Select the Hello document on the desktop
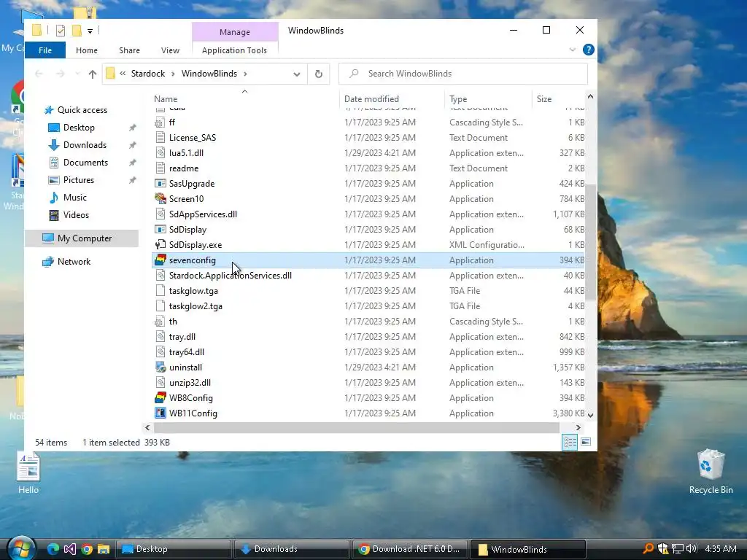This screenshot has width=747, height=560. (x=28, y=473)
